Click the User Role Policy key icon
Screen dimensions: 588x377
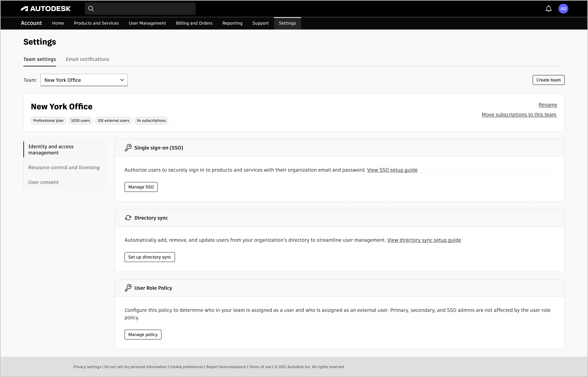click(x=128, y=288)
